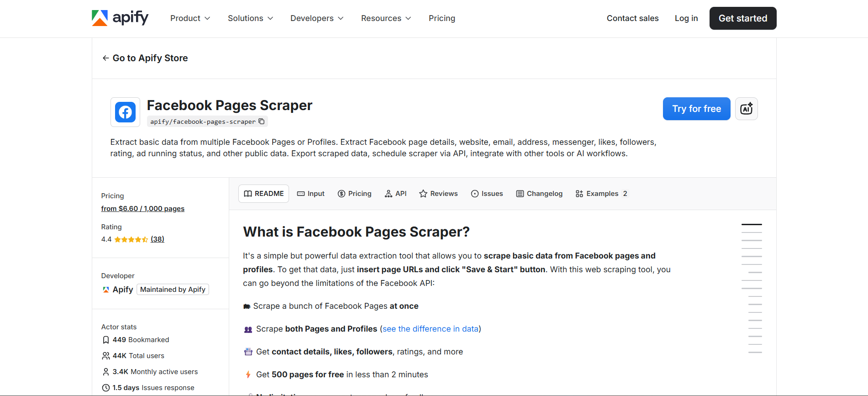Screen dimensions: 868x396
Task: Click Contact sales link
Action: click(633, 18)
